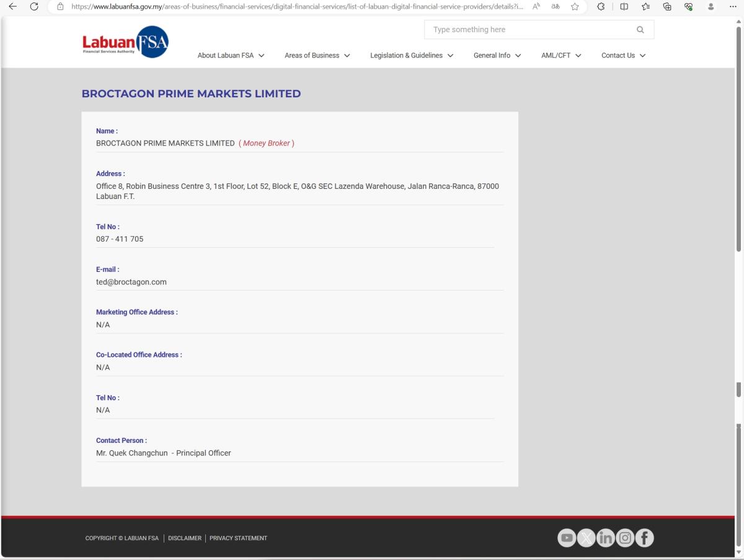This screenshot has width=744, height=560.
Task: Click the search magnifier icon
Action: click(640, 30)
